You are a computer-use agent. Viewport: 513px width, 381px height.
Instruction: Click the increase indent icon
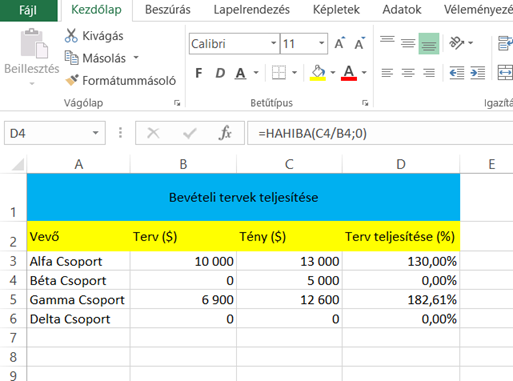click(x=477, y=72)
